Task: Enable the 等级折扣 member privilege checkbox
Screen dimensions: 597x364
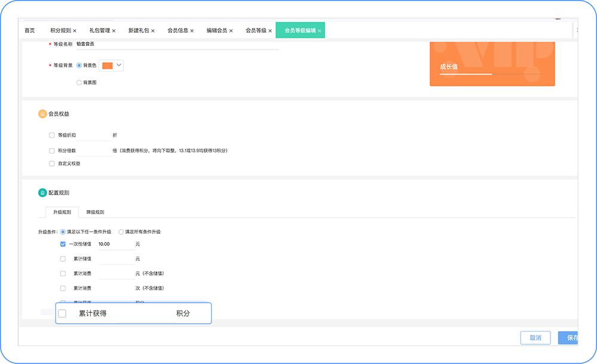Action: click(x=51, y=135)
